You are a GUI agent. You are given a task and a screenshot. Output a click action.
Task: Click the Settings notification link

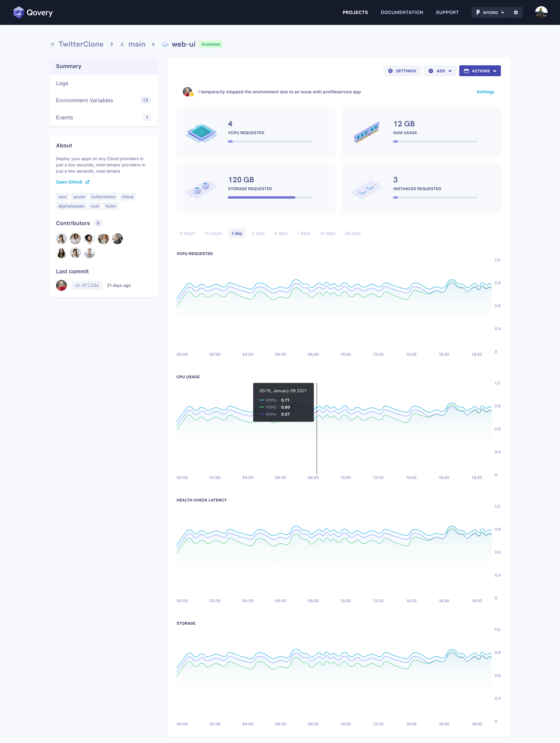click(485, 91)
